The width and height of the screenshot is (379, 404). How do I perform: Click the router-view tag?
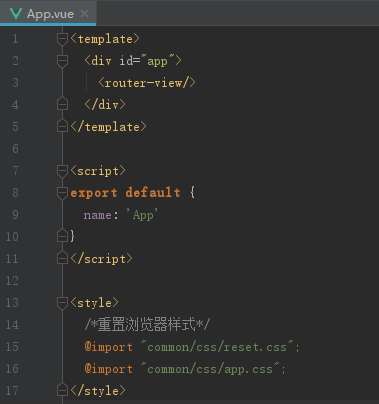click(x=147, y=83)
